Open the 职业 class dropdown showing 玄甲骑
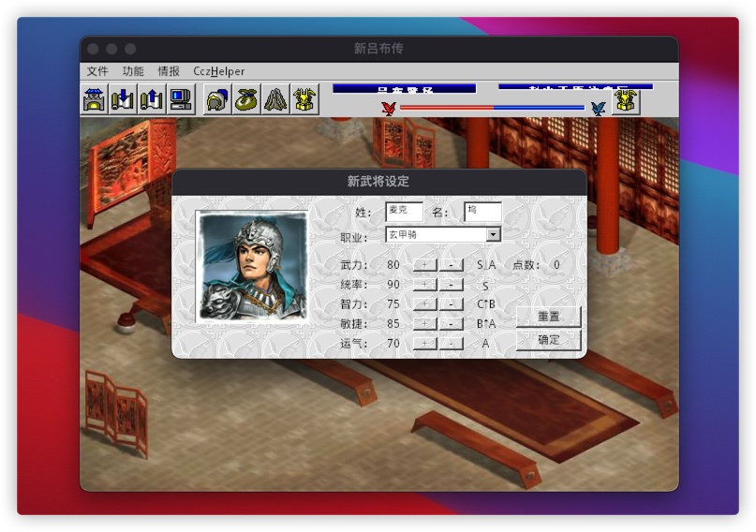Screen dimensions: 756x532 (x=443, y=235)
